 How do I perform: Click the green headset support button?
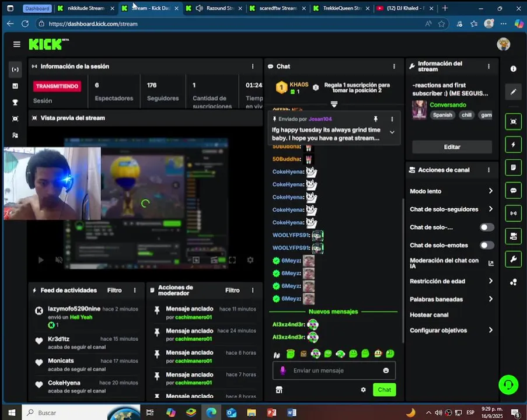click(508, 384)
